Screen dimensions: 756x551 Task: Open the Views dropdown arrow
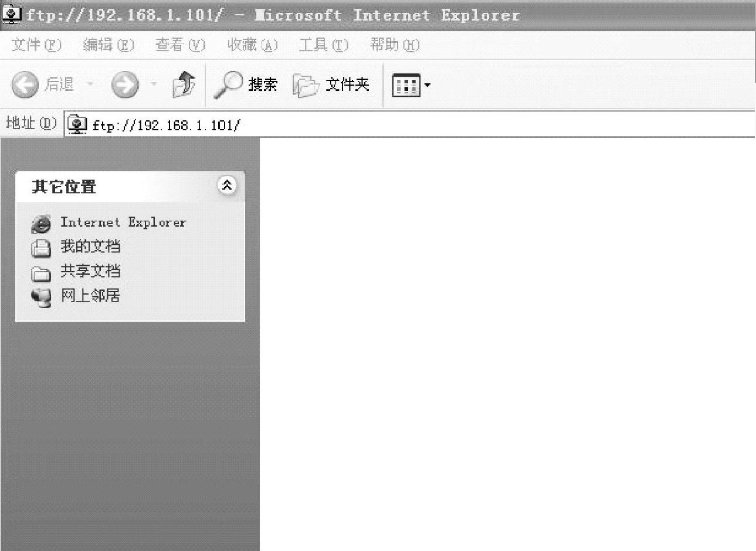(x=427, y=86)
